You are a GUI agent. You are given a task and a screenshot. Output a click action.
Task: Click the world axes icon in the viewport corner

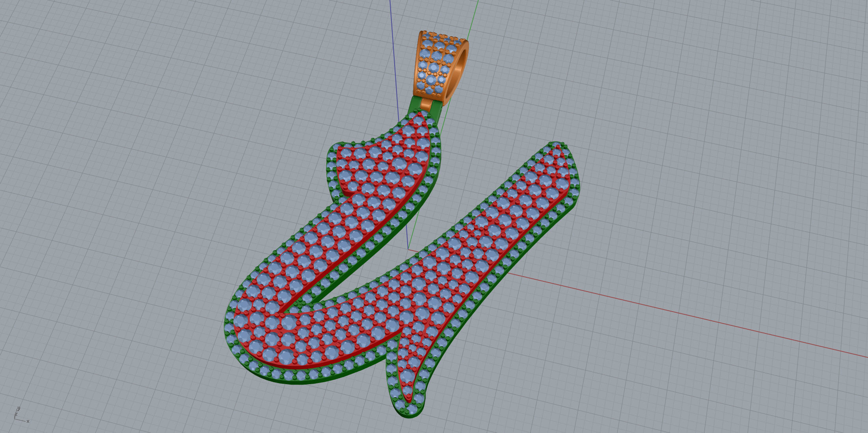pos(21,415)
